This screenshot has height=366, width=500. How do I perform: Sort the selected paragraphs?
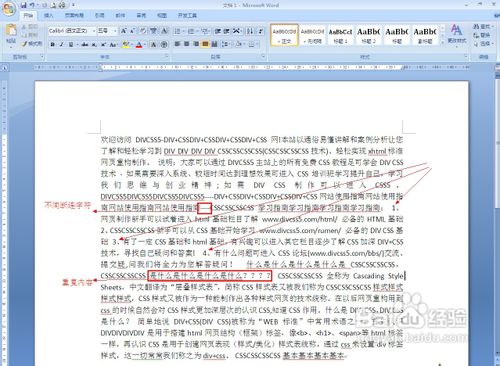[x=250, y=31]
